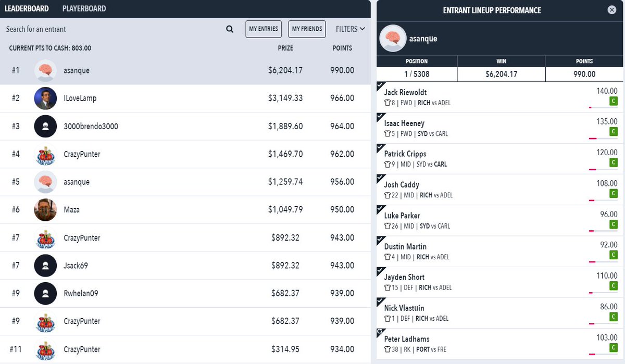Screen dimensions: 625x364
Task: Click the $1,889.60 prize value
Action: pos(285,126)
